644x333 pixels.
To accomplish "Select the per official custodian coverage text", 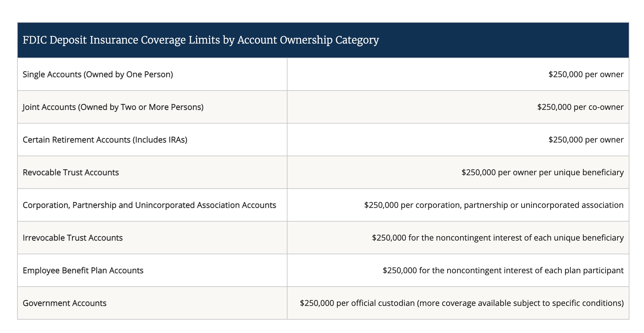I will coord(462,303).
